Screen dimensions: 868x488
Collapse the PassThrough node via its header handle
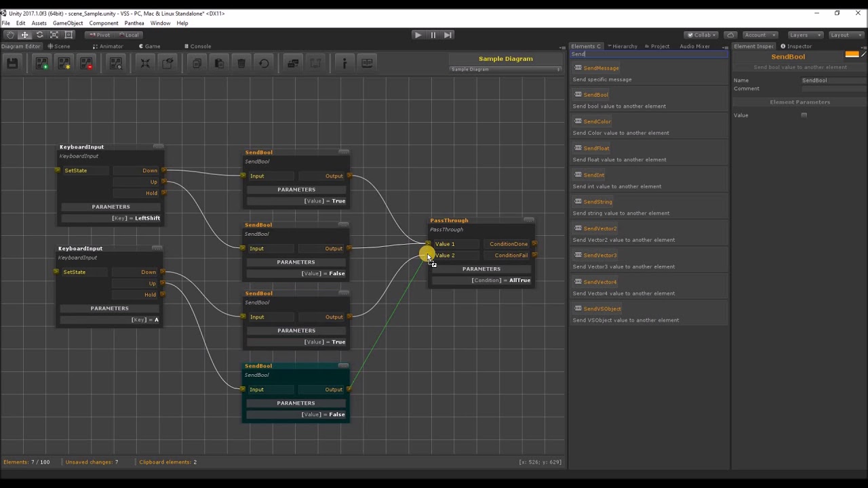click(x=529, y=220)
